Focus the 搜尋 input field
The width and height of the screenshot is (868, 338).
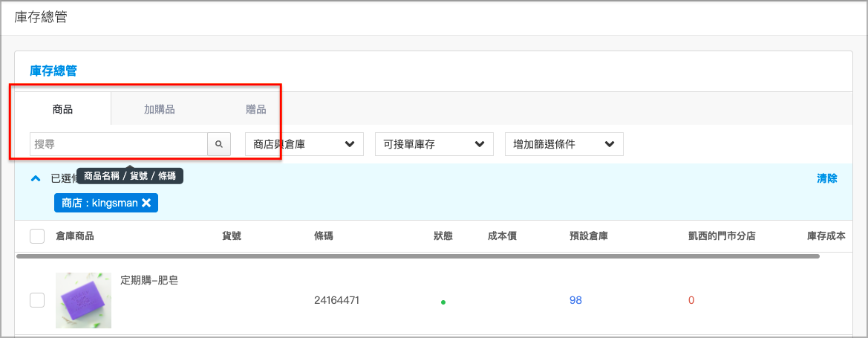coord(119,144)
